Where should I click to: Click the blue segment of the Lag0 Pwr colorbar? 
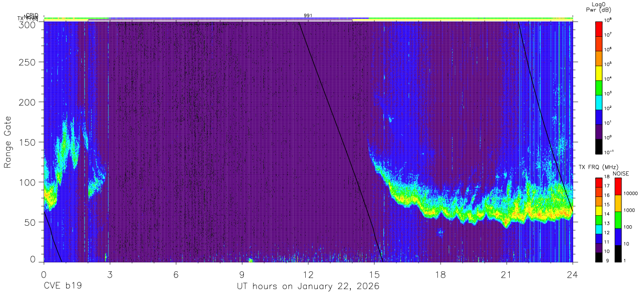pyautogui.click(x=599, y=116)
